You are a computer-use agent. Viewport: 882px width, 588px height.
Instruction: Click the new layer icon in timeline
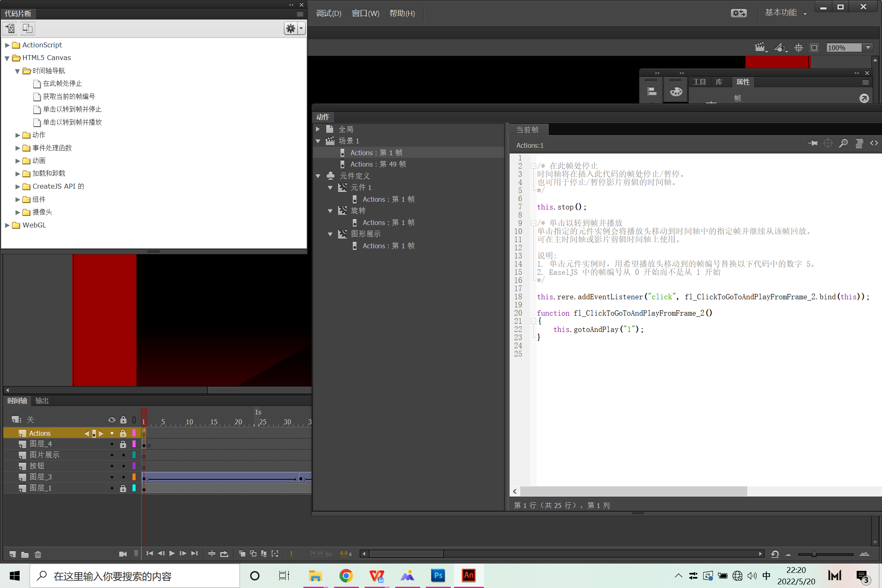[13, 554]
